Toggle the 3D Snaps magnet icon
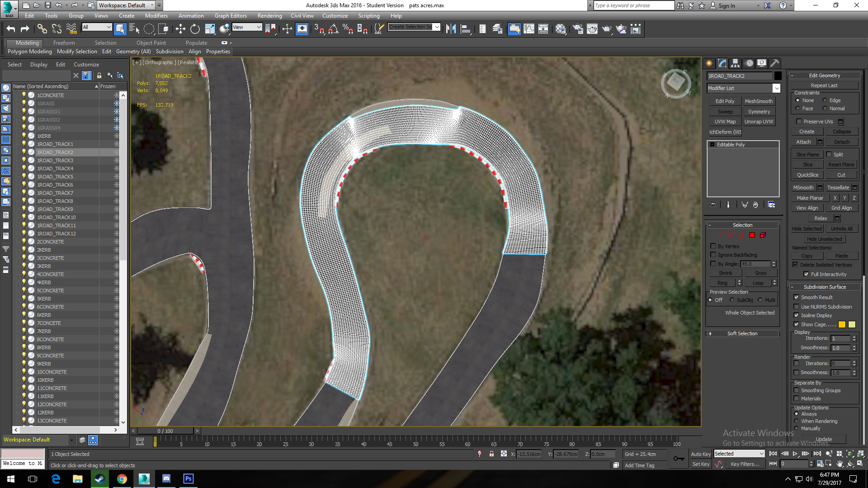The height and width of the screenshot is (488, 868). click(319, 29)
